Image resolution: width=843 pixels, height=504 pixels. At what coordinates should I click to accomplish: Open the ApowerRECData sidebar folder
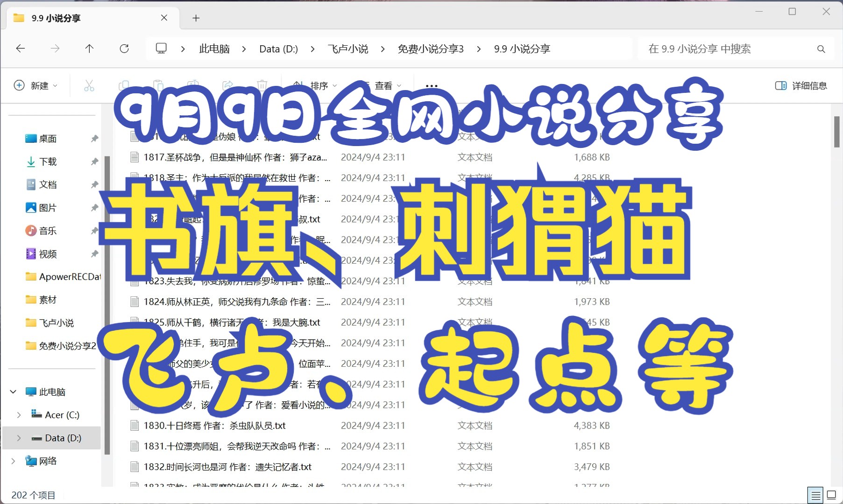click(x=63, y=277)
